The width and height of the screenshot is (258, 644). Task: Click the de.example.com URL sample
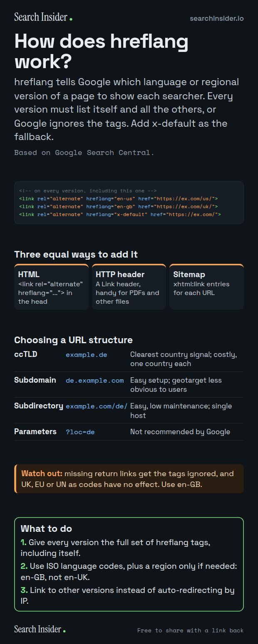click(95, 381)
